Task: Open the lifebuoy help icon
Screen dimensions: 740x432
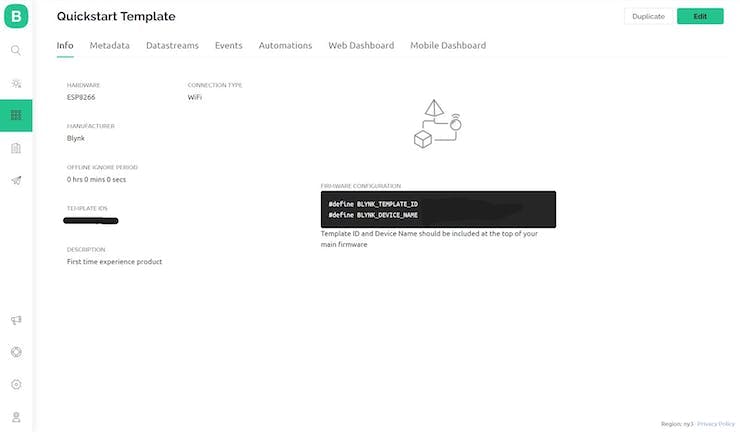Action: pos(16,352)
